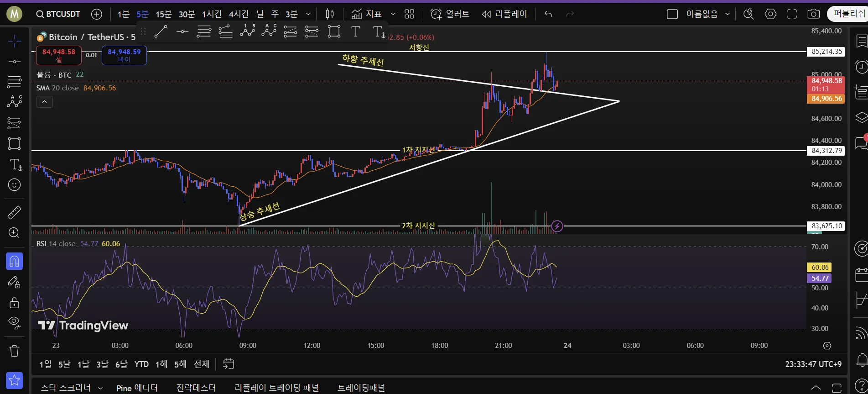Toggle the favorites star toolbar button
This screenshot has height=394, width=868.
point(14,380)
